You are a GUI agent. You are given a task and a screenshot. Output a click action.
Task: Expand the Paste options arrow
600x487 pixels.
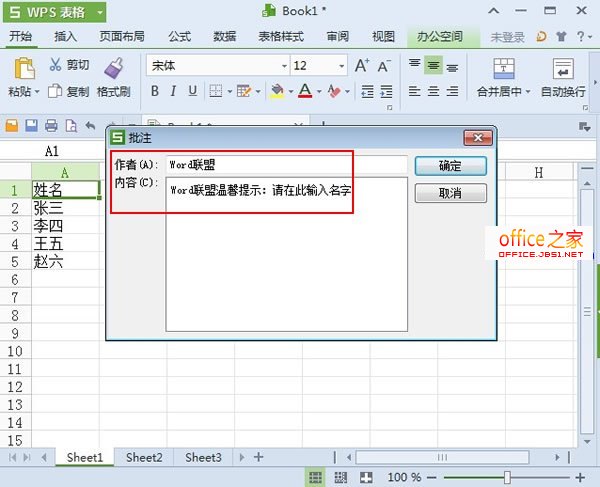pos(37,92)
